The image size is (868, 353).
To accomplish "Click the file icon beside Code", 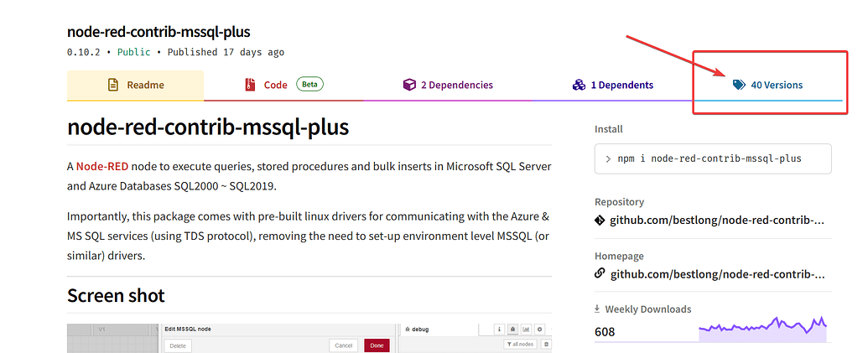I will pyautogui.click(x=250, y=85).
